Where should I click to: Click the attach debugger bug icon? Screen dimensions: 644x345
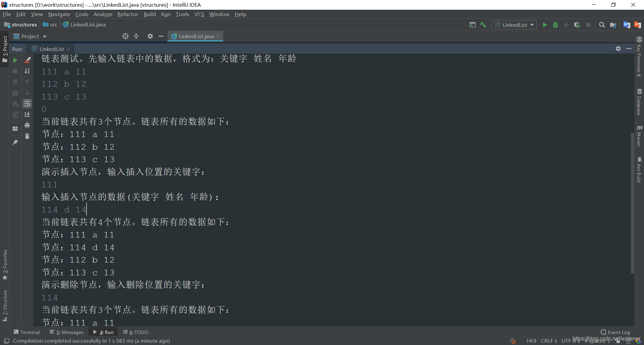pyautogui.click(x=15, y=104)
